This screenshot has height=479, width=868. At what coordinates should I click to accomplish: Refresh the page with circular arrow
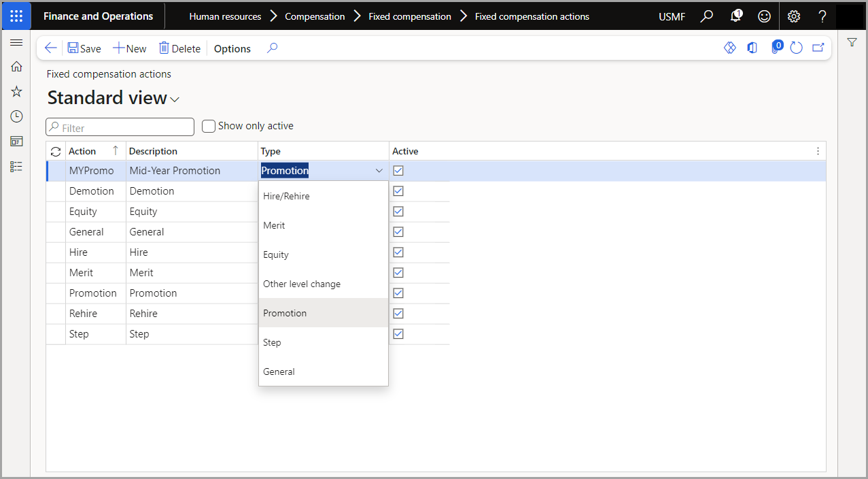pos(797,48)
